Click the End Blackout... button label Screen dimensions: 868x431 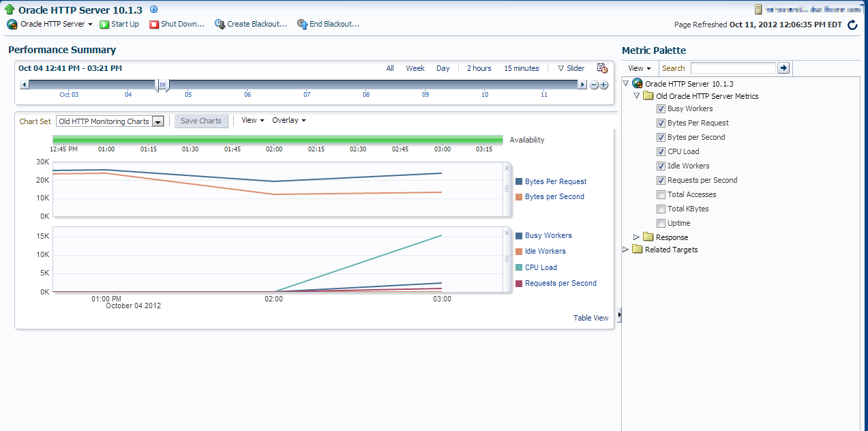(334, 24)
